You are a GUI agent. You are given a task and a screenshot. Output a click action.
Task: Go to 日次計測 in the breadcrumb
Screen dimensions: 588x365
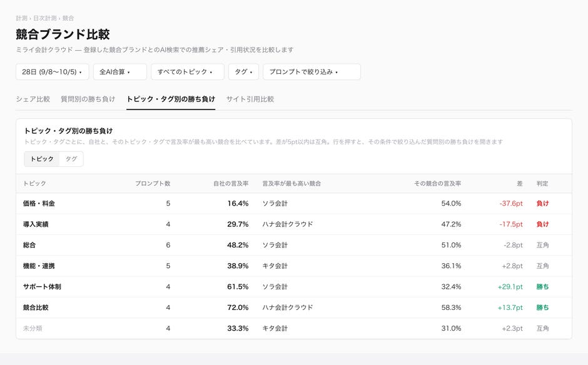(x=44, y=18)
